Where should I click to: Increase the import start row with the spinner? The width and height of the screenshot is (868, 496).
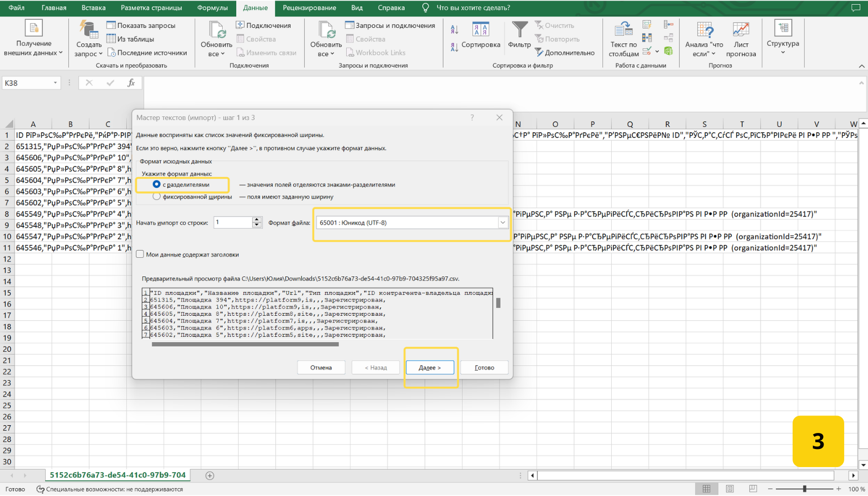(257, 220)
